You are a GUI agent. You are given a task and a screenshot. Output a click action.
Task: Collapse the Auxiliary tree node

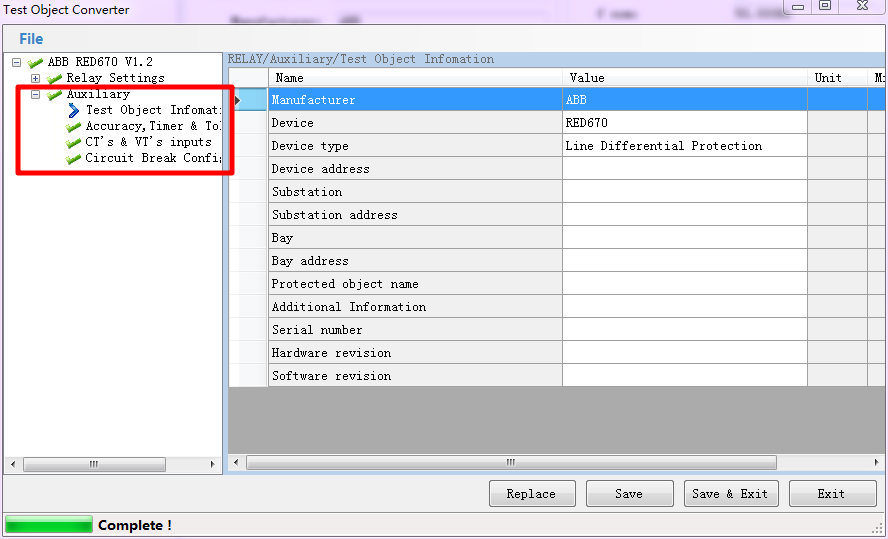pyautogui.click(x=36, y=94)
